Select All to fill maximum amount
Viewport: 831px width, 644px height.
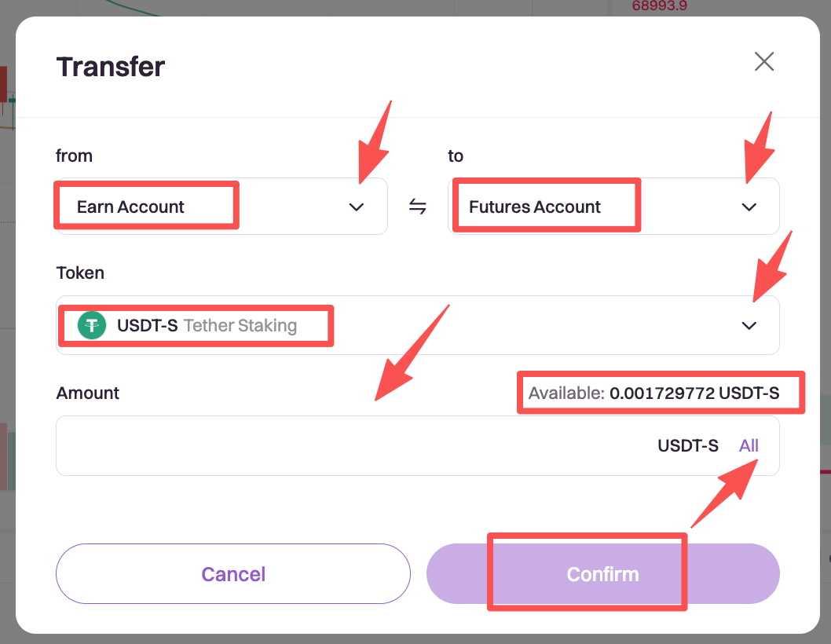[749, 446]
